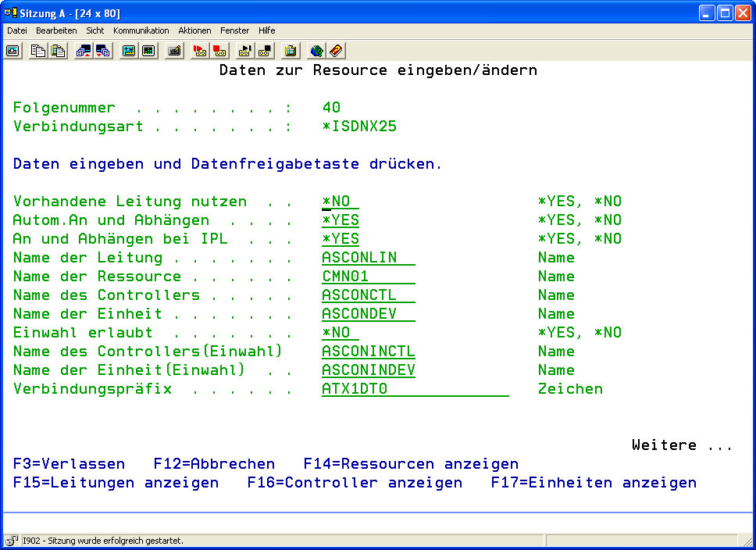The width and height of the screenshot is (756, 550).
Task: Click the Send File to Host icon
Action: tap(83, 51)
